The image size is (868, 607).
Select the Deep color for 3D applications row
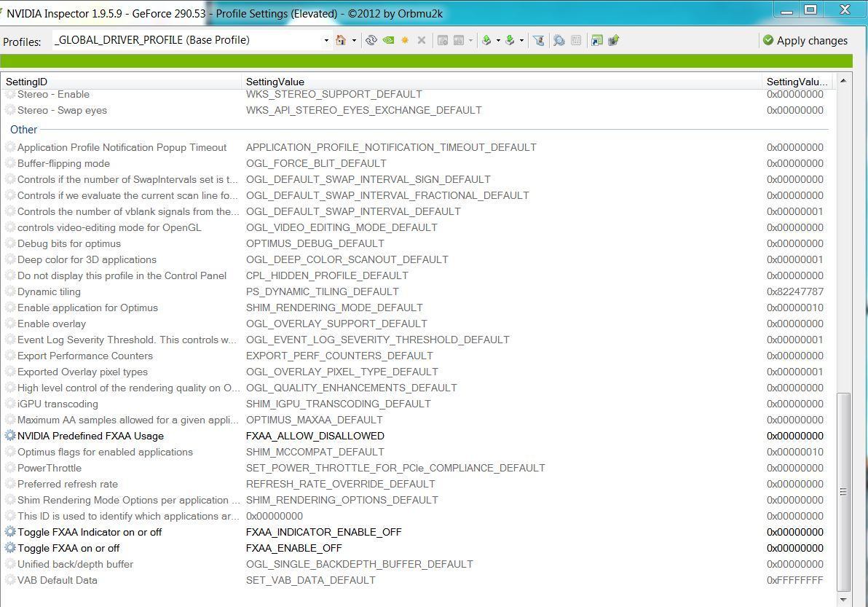(x=418, y=259)
